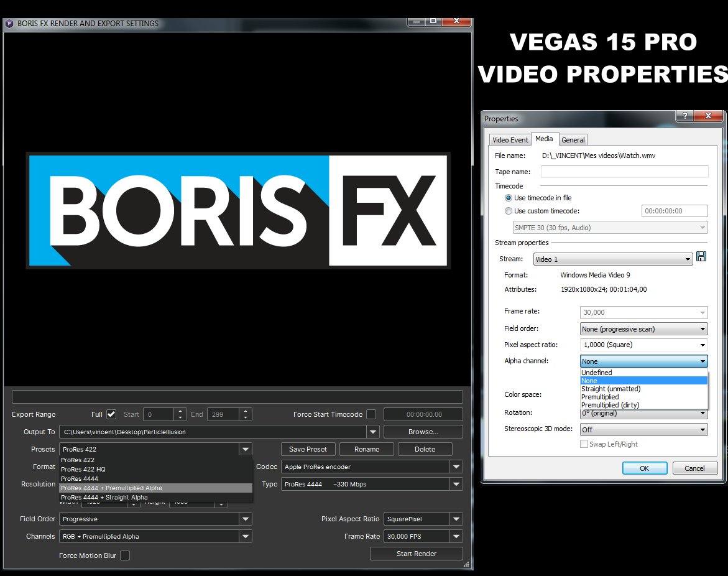The image size is (728, 576).
Task: Click the Properties dialog help question mark
Action: point(685,116)
